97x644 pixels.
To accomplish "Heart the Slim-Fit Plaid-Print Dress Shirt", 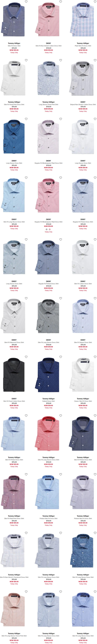I will (26, 474).
